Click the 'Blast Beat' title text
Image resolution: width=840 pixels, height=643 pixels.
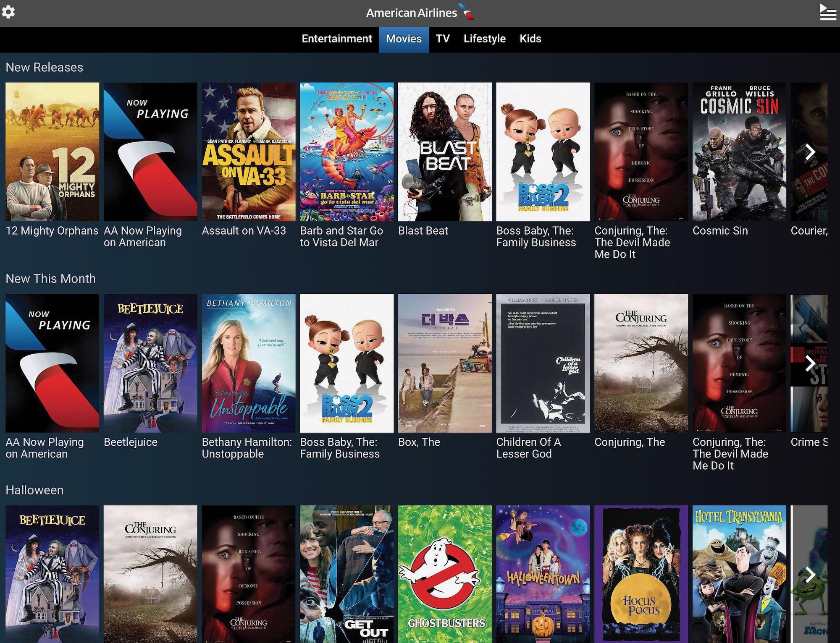pyautogui.click(x=423, y=231)
